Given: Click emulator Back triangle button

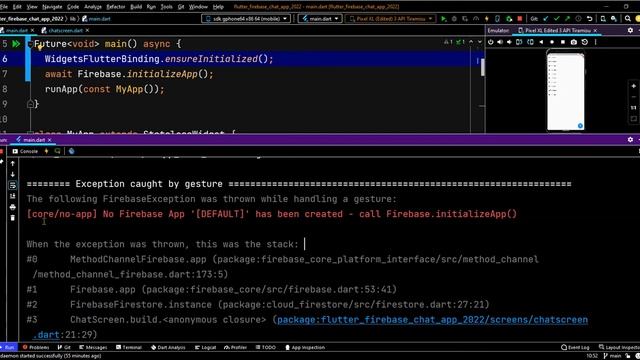Looking at the screenshot, I should pyautogui.click(x=541, y=42).
